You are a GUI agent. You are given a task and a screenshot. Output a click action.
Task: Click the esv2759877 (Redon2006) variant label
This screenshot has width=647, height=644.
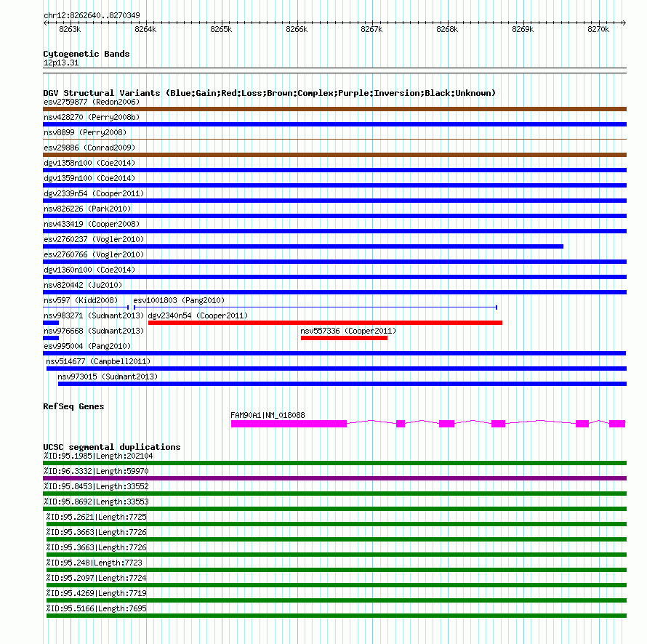pyautogui.click(x=92, y=102)
